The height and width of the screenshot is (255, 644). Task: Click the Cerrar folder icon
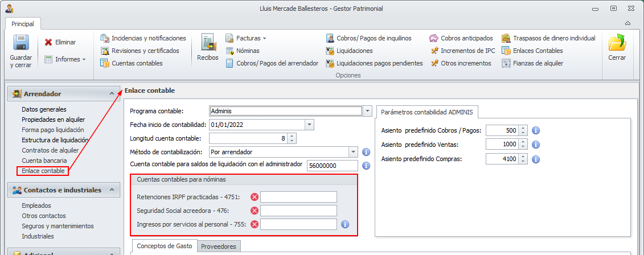click(617, 43)
